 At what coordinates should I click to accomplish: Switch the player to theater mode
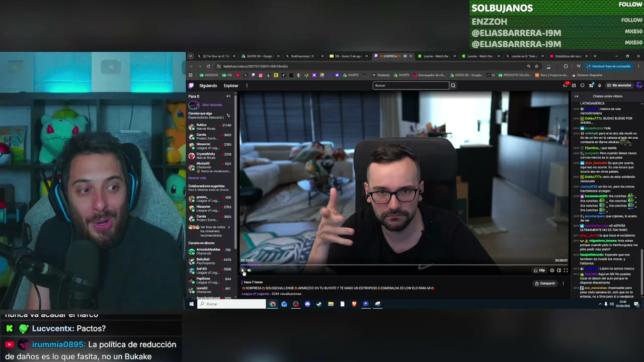tap(559, 270)
